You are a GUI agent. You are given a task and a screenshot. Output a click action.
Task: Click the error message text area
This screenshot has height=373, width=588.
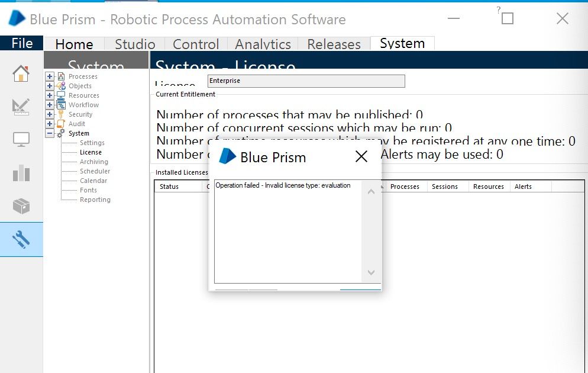287,231
